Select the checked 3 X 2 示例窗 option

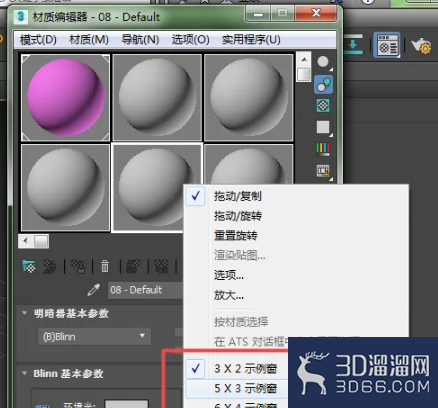pyautogui.click(x=237, y=369)
